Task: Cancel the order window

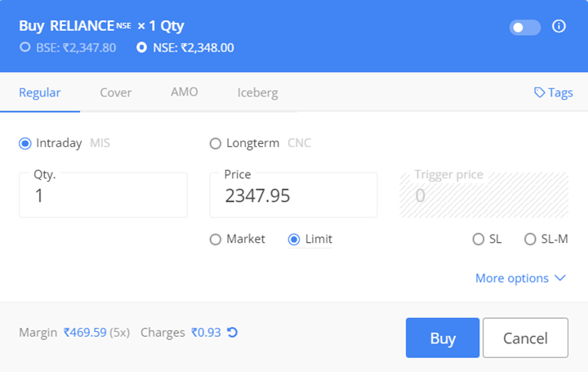Action: click(x=525, y=338)
